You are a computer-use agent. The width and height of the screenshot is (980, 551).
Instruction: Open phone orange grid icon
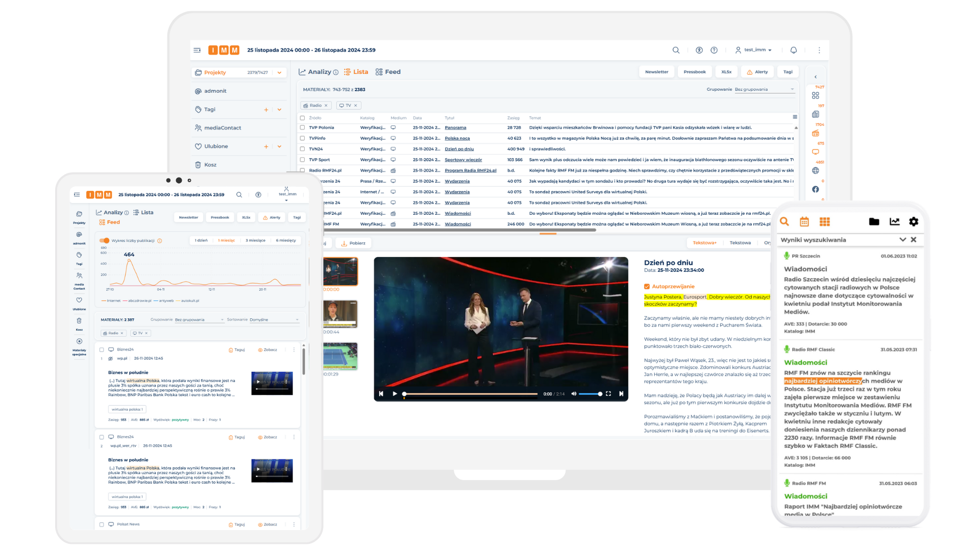click(824, 221)
